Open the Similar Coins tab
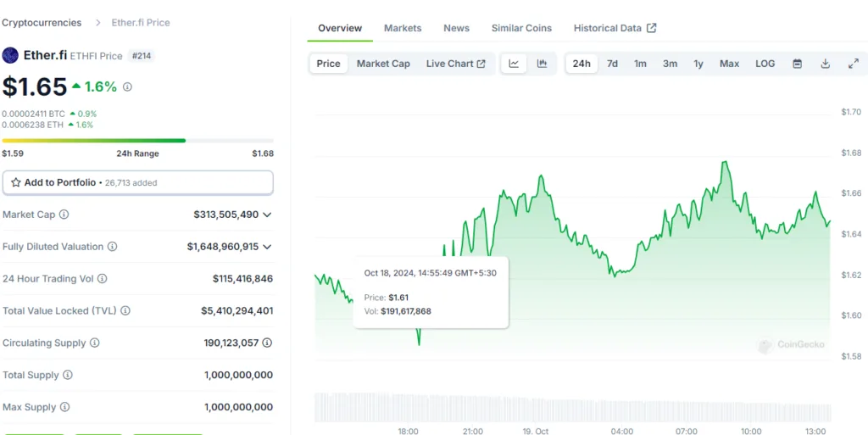The width and height of the screenshot is (868, 435). [x=521, y=28]
